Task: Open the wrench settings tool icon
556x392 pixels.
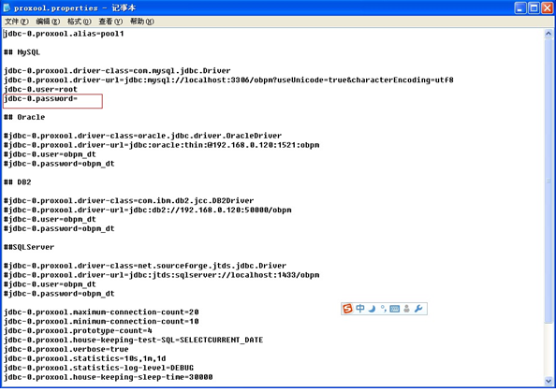Action: coord(418,309)
